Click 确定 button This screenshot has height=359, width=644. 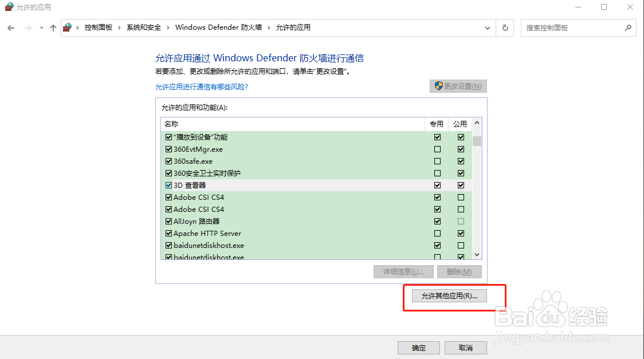pos(418,348)
